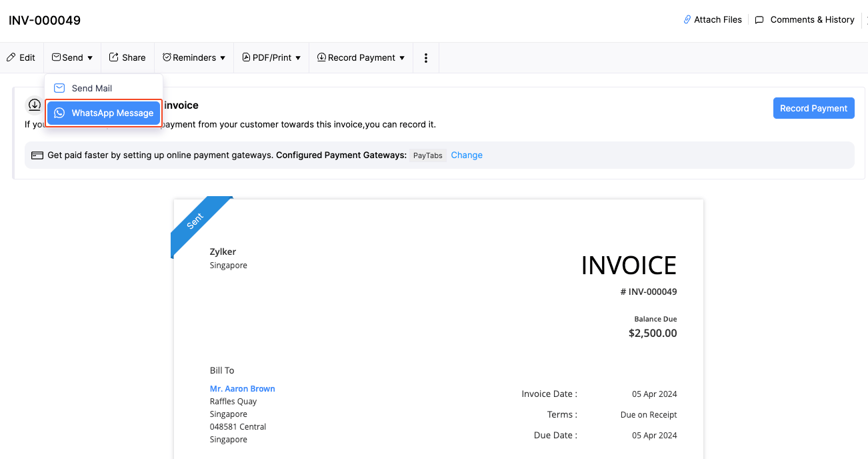Image resolution: width=868 pixels, height=459 pixels.
Task: Click the paperclip Attach Files icon
Action: click(x=687, y=20)
